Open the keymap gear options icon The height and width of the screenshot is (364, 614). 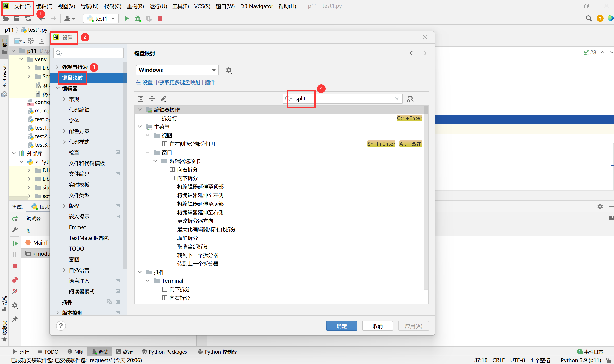point(229,70)
